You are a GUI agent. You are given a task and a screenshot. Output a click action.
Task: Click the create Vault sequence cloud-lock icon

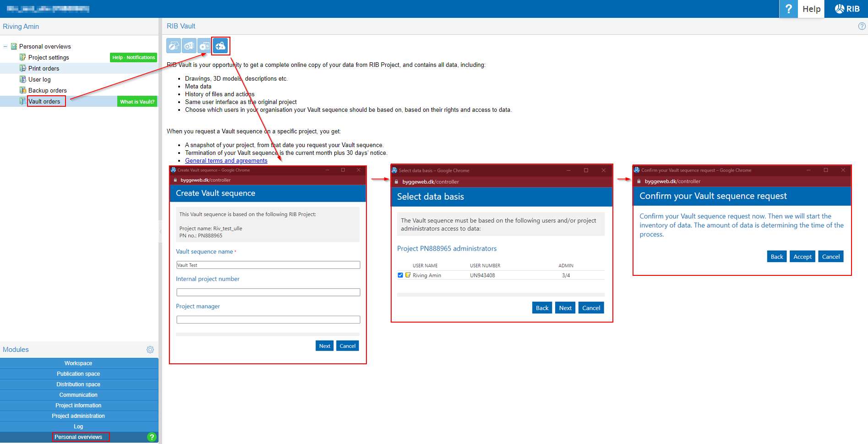pos(220,46)
